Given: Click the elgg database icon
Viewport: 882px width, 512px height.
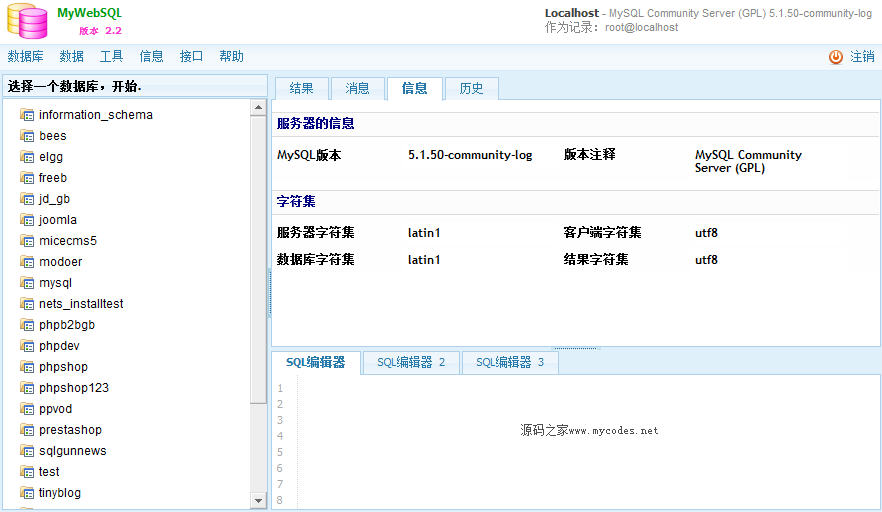Looking at the screenshot, I should pyautogui.click(x=27, y=157).
